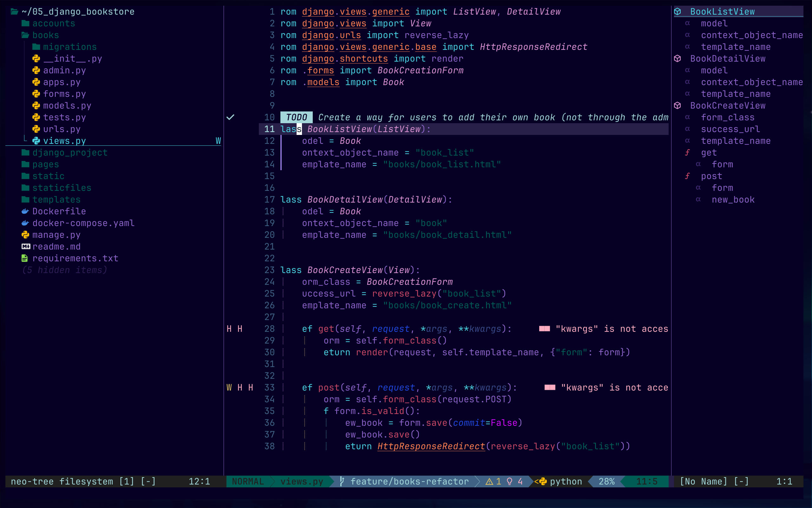Open models.py in the file tree

pyautogui.click(x=67, y=106)
